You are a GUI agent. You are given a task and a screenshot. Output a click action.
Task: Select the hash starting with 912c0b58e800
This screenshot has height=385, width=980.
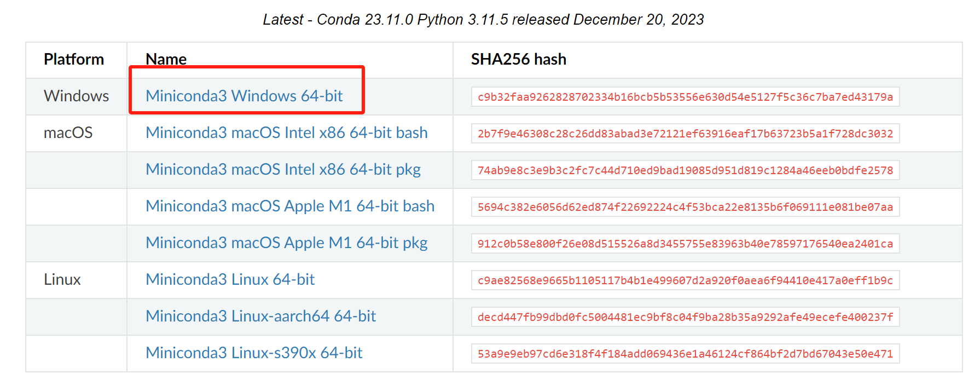click(685, 244)
